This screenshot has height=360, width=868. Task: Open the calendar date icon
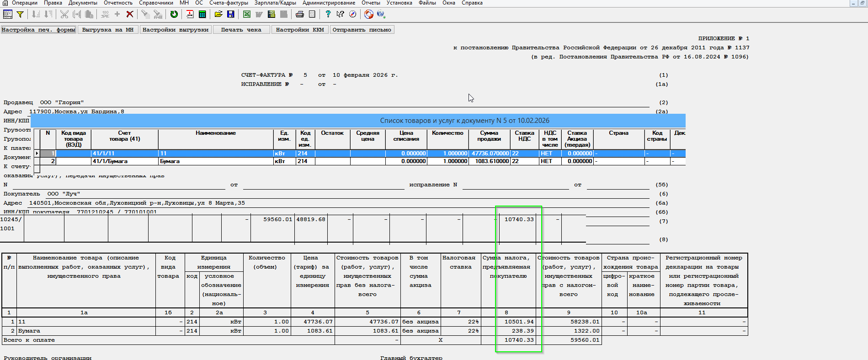[x=190, y=14]
